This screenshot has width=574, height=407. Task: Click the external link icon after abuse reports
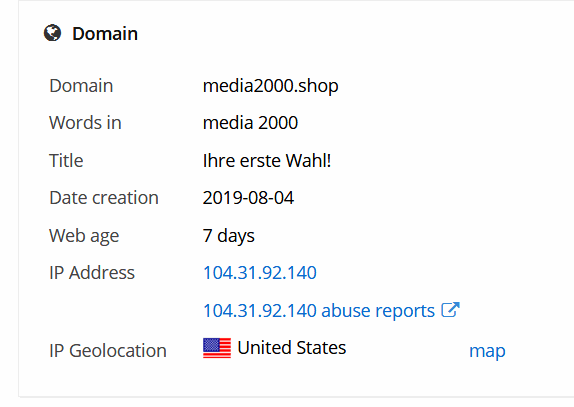click(450, 310)
